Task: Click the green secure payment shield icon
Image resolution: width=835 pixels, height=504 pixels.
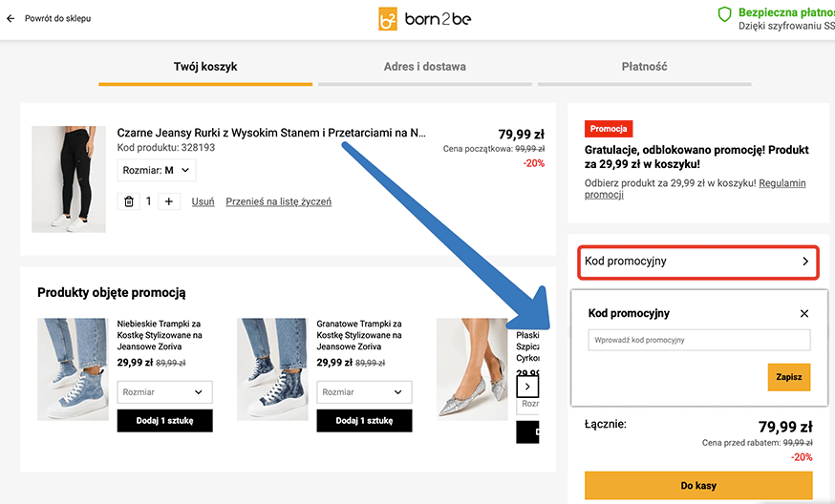Action: 724,14
